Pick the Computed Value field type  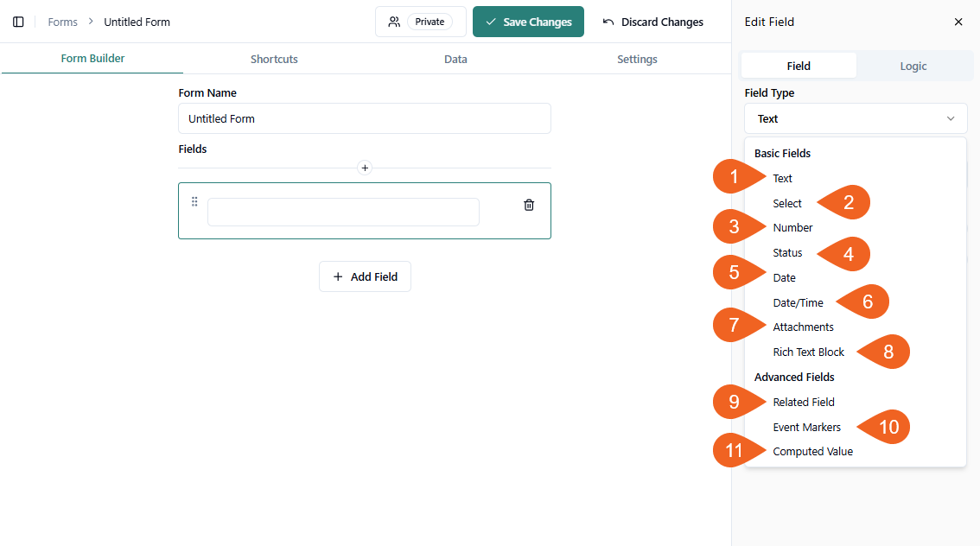tap(812, 451)
